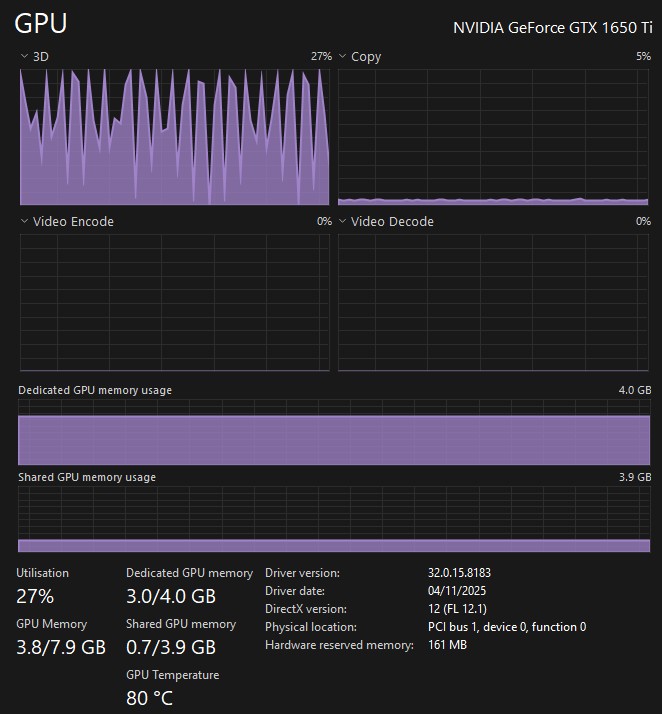Screen dimensions: 662x714
Task: Open the 3D engine dropdown chevron
Action: click(24, 57)
